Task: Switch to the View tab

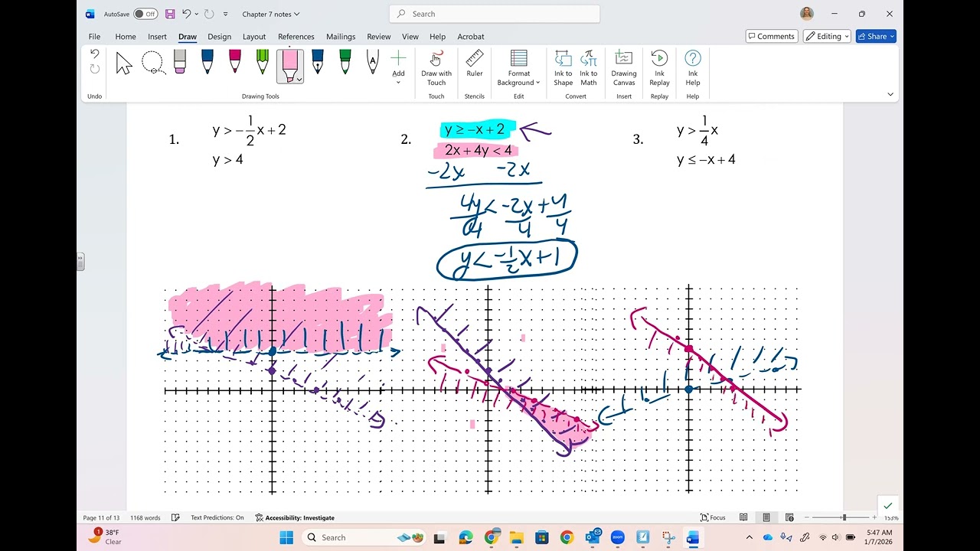Action: coord(410,37)
